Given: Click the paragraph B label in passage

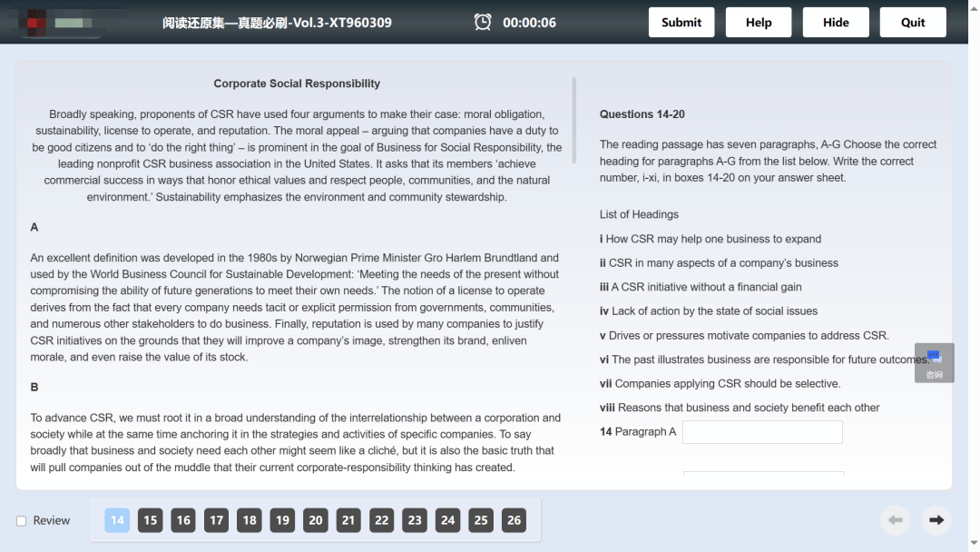Looking at the screenshot, I should click(34, 388).
